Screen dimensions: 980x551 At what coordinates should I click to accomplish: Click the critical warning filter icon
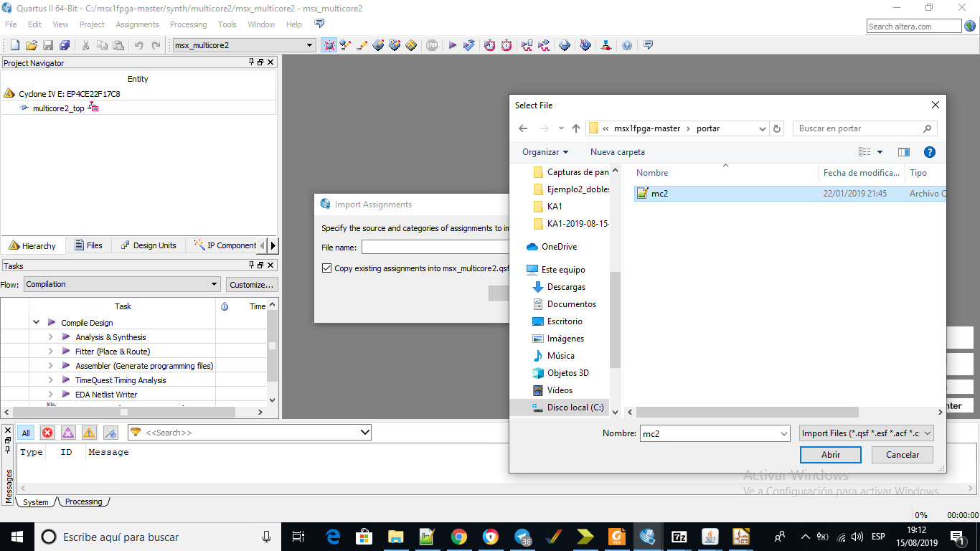point(68,433)
